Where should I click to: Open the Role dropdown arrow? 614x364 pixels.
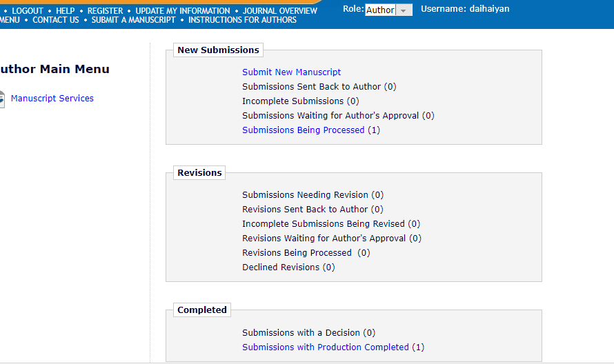tap(404, 10)
